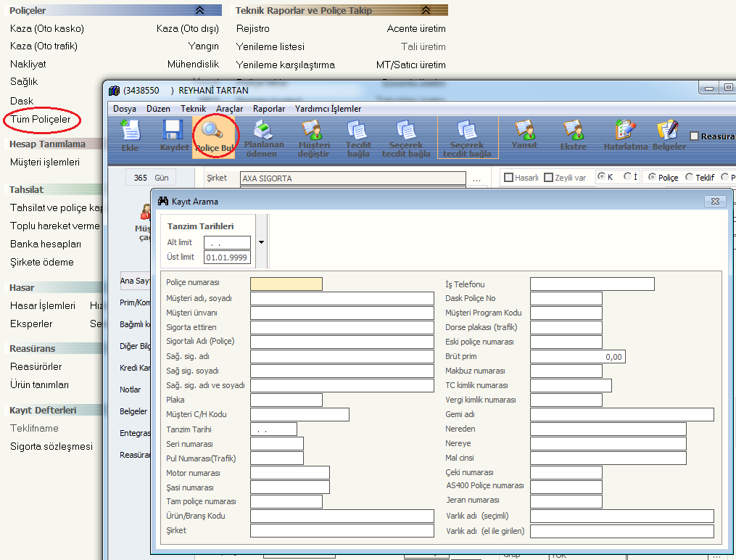Open Müşteri işlemleri link
Image resolution: width=736 pixels, height=560 pixels.
[x=44, y=162]
